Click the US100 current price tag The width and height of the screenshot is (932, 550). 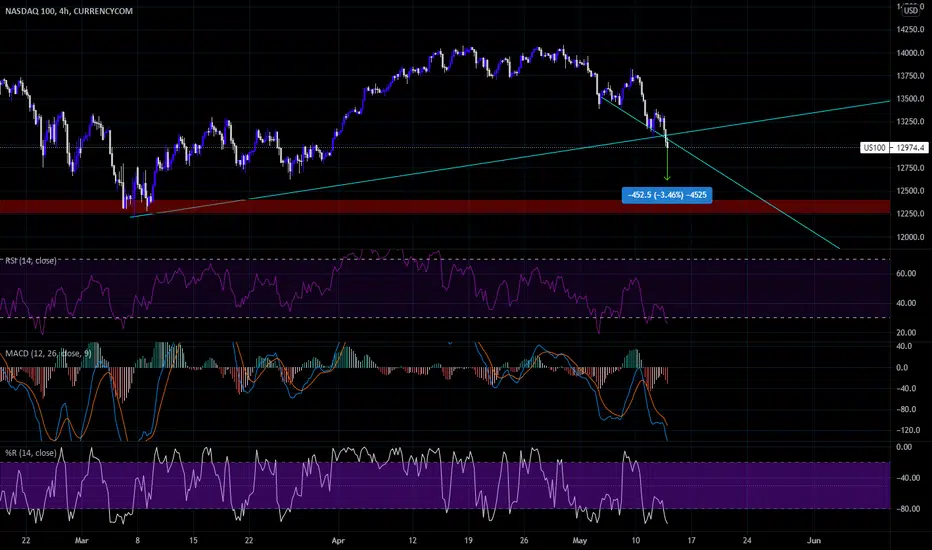[874, 147]
